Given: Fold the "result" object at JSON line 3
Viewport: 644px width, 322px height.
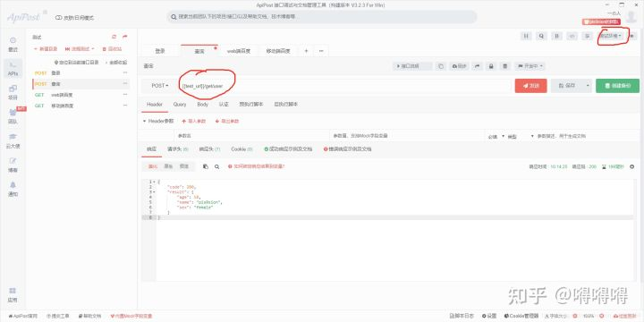Looking at the screenshot, I should 154,191.
